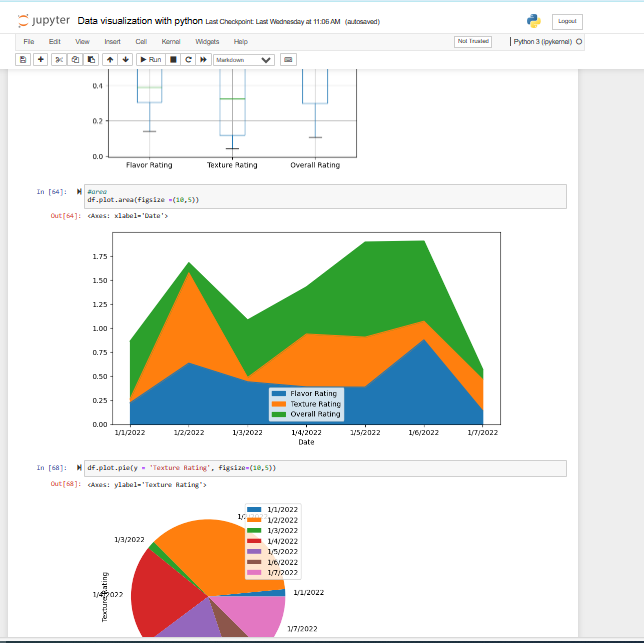The image size is (644, 643).
Task: Open the View menu
Action: [x=82, y=41]
